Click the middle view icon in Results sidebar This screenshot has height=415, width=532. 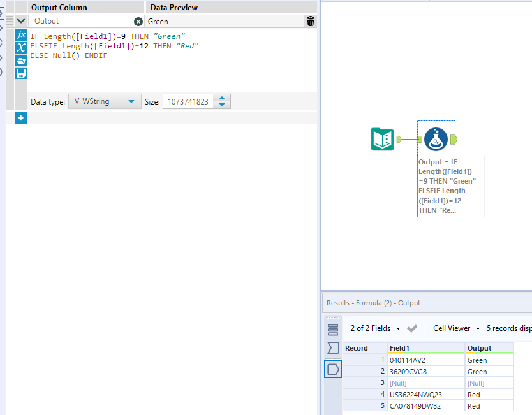pyautogui.click(x=332, y=348)
